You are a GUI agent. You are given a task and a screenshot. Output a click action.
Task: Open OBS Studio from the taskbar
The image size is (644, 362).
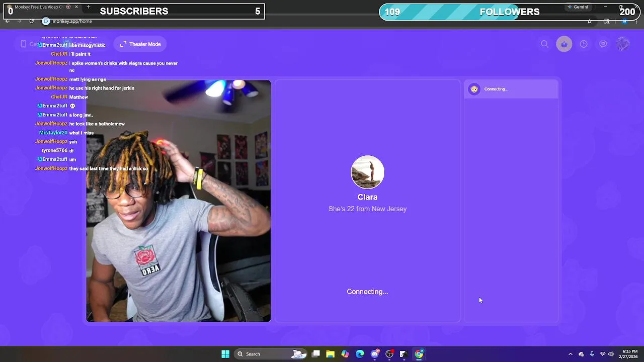(389, 354)
